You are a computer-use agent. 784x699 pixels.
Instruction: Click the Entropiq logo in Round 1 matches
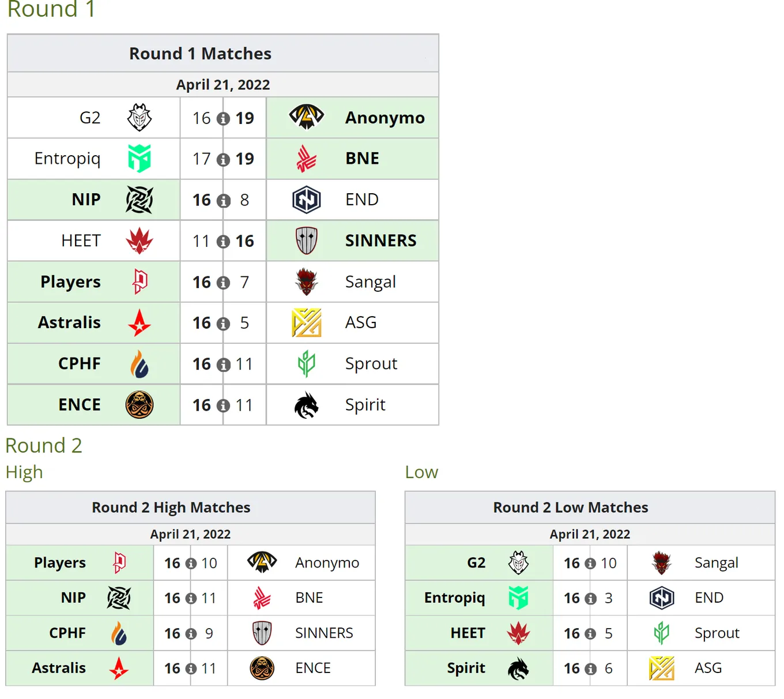coord(140,159)
